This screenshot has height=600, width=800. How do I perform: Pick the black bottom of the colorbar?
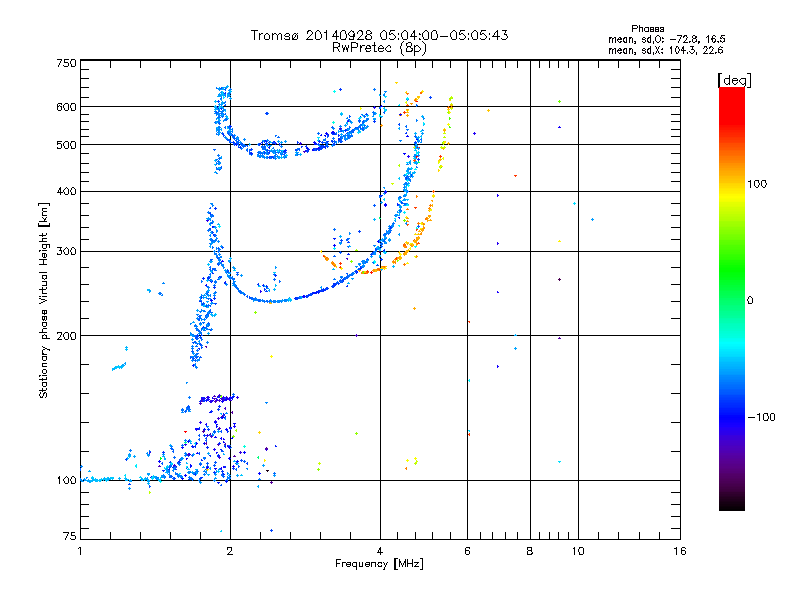coord(732,505)
